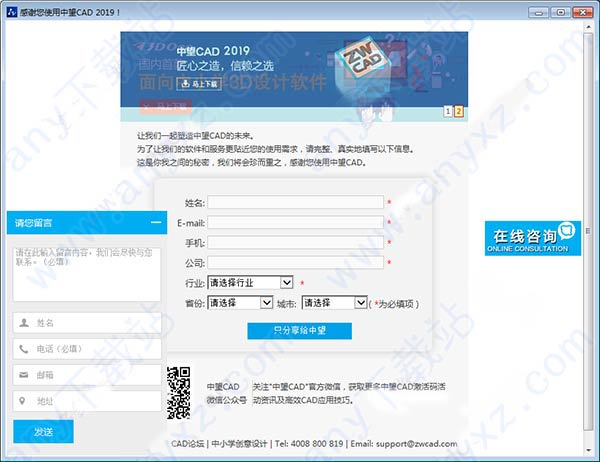
Task: Click the 邮箱 email field in message panel
Action: click(87, 375)
